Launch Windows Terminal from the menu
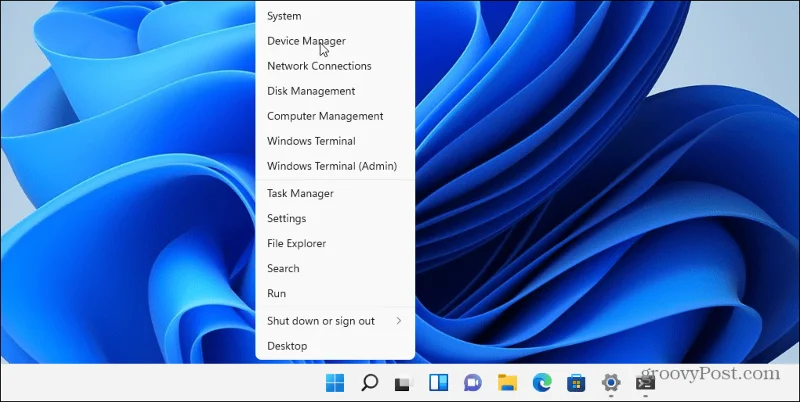Image resolution: width=800 pixels, height=402 pixels. (335, 141)
